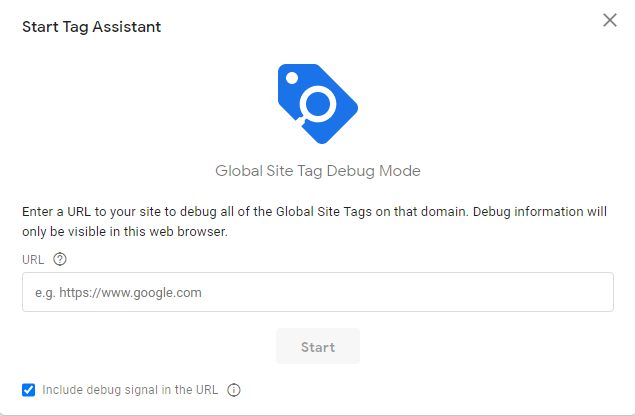The image size is (635, 416).
Task: Close the Start Tag Assistant dialog
Action: tap(609, 20)
